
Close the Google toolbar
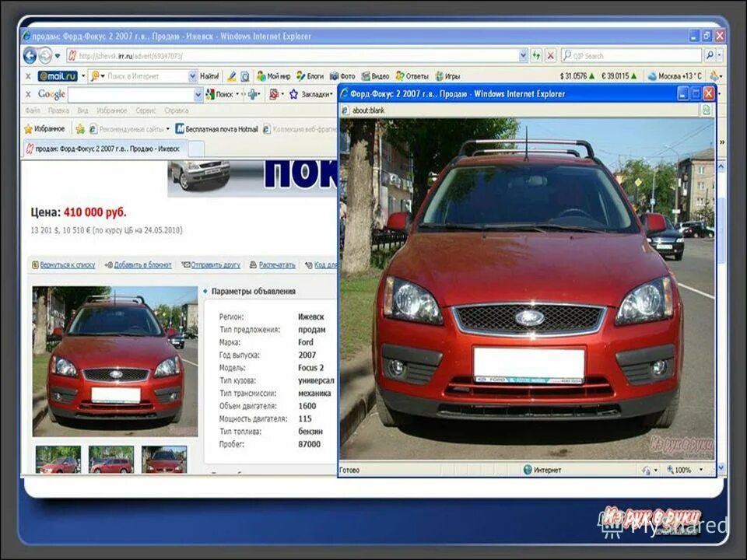tap(28, 94)
